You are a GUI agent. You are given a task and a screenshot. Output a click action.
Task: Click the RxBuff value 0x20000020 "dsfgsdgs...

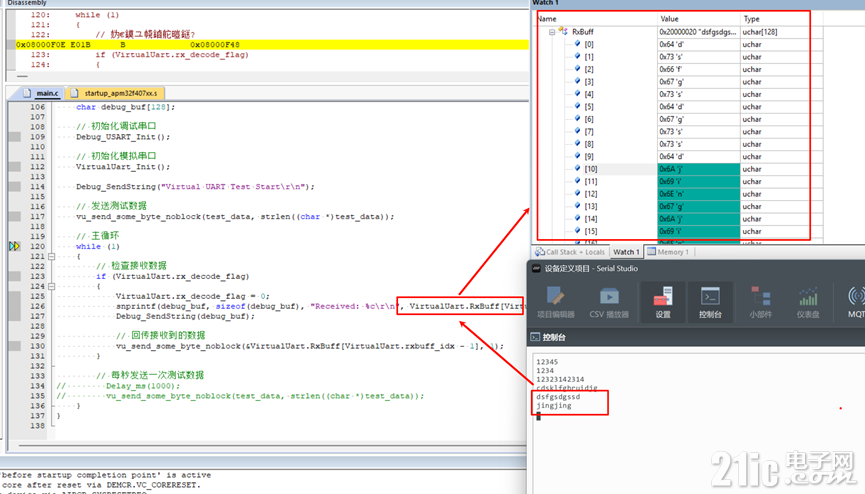tap(698, 32)
